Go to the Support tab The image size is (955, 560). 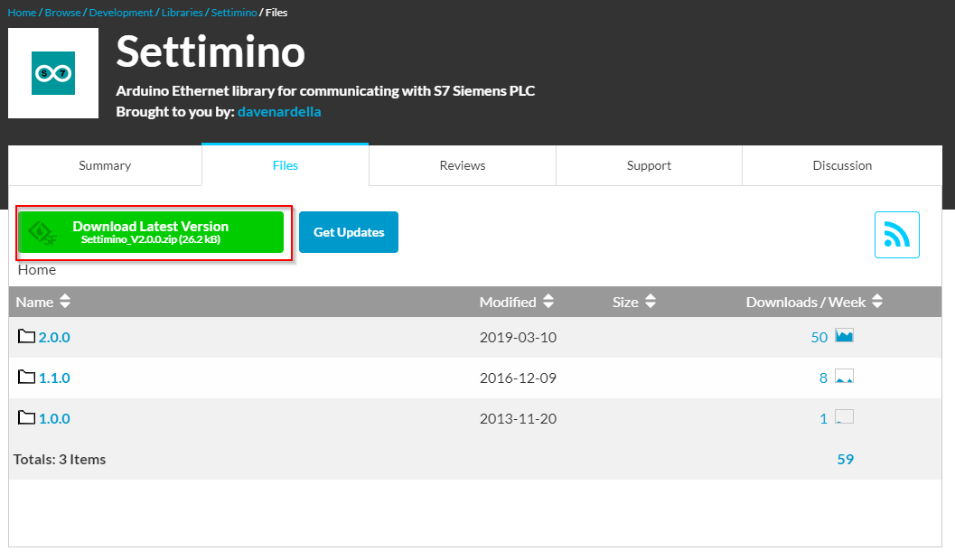[x=649, y=165]
